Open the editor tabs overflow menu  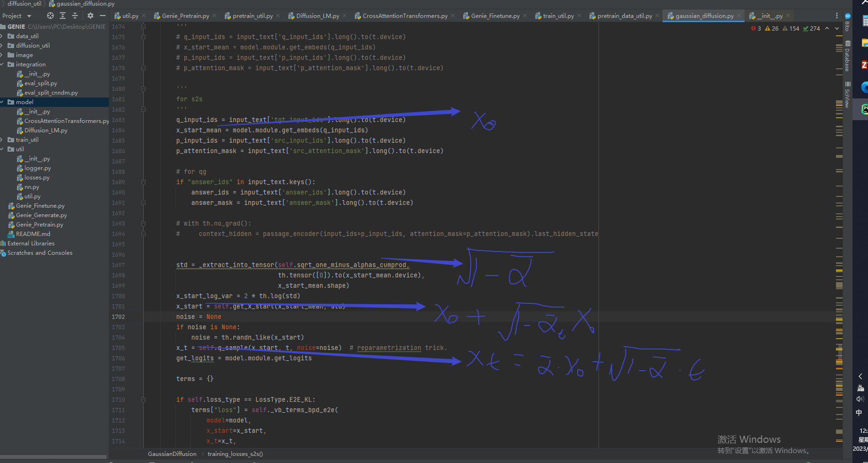[x=837, y=16]
